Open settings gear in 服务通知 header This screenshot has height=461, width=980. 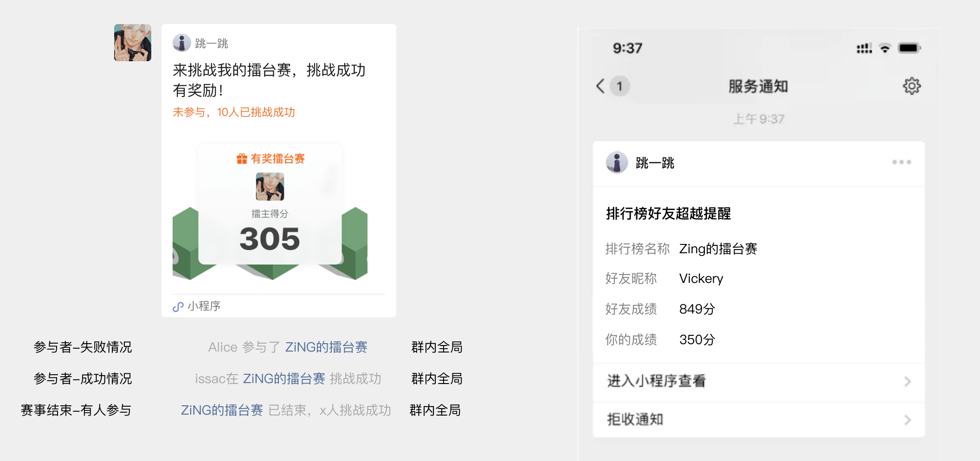click(911, 86)
